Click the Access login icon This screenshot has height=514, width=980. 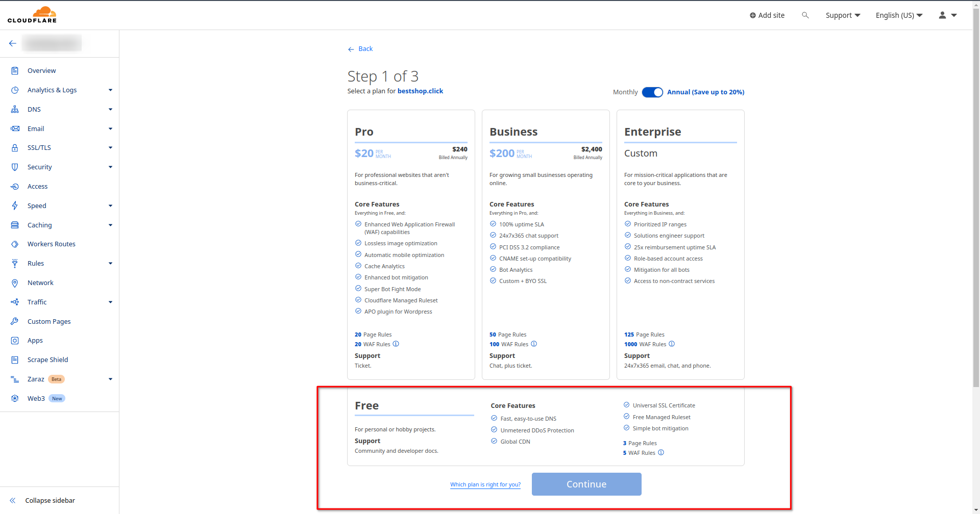coord(15,187)
